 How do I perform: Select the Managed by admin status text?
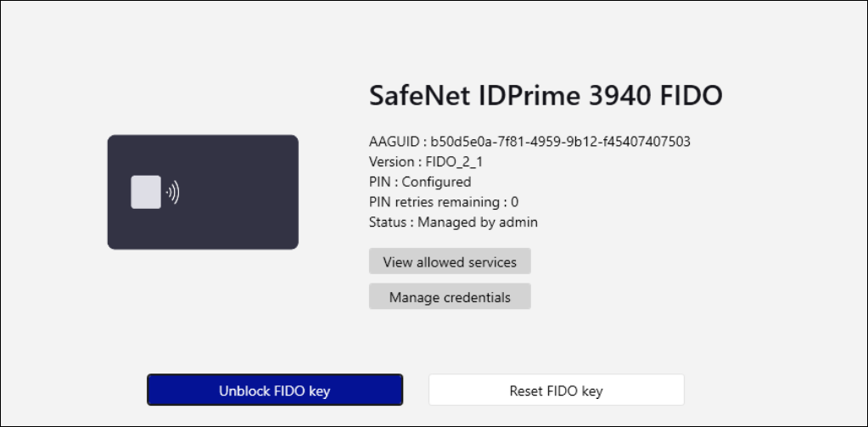[x=478, y=222]
